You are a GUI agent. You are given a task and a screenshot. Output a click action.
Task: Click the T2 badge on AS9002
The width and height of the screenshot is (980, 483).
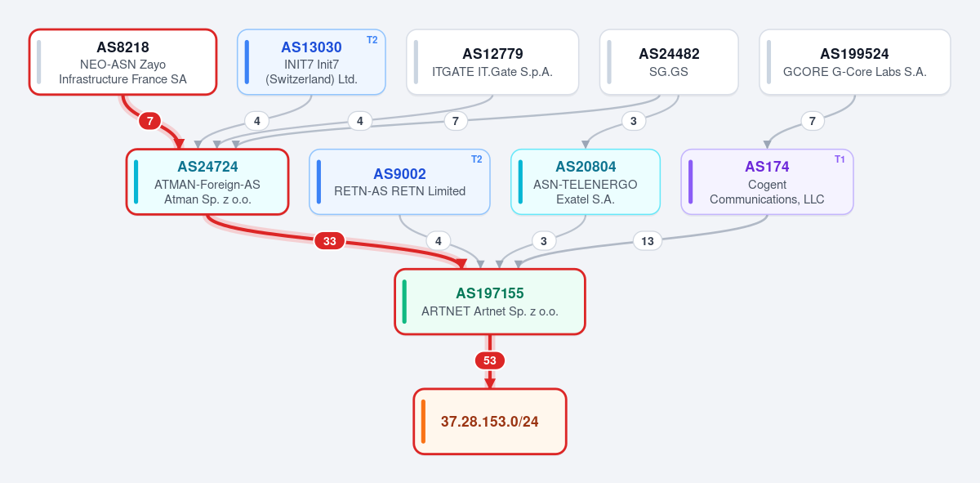coord(476,159)
